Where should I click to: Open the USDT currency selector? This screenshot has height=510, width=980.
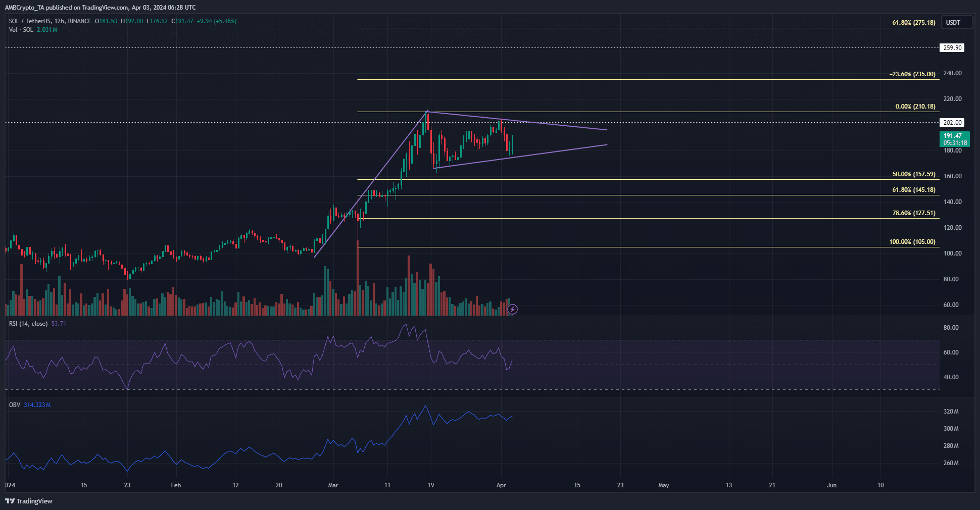[x=957, y=22]
